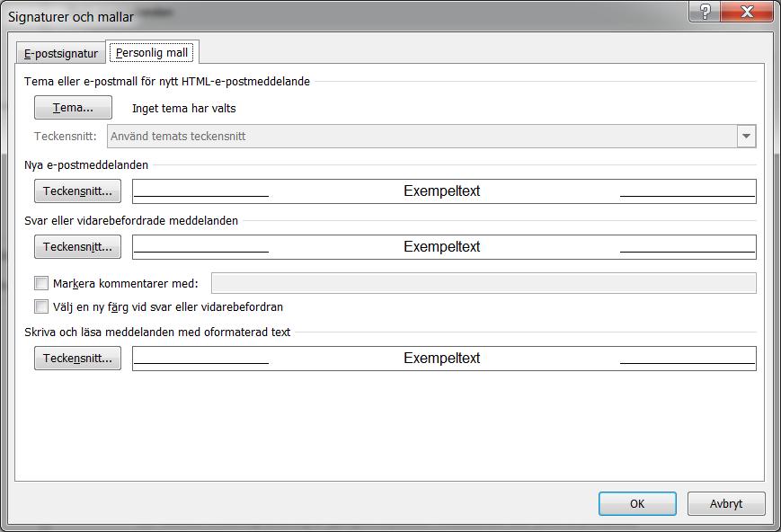Click the dropdown arrow of Använd temats teckensnitt

[x=746, y=136]
